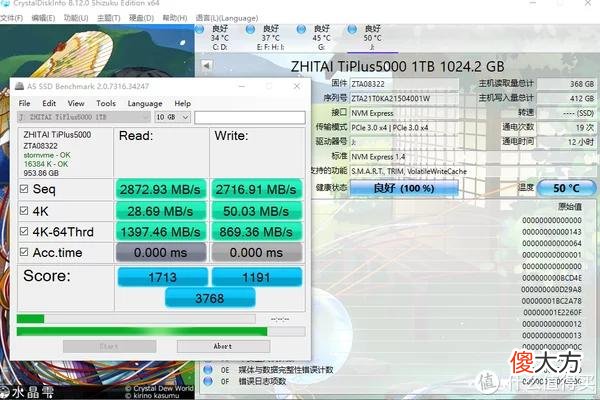Click the raw value 000000000143
The image size is (600, 400).
(x=552, y=232)
